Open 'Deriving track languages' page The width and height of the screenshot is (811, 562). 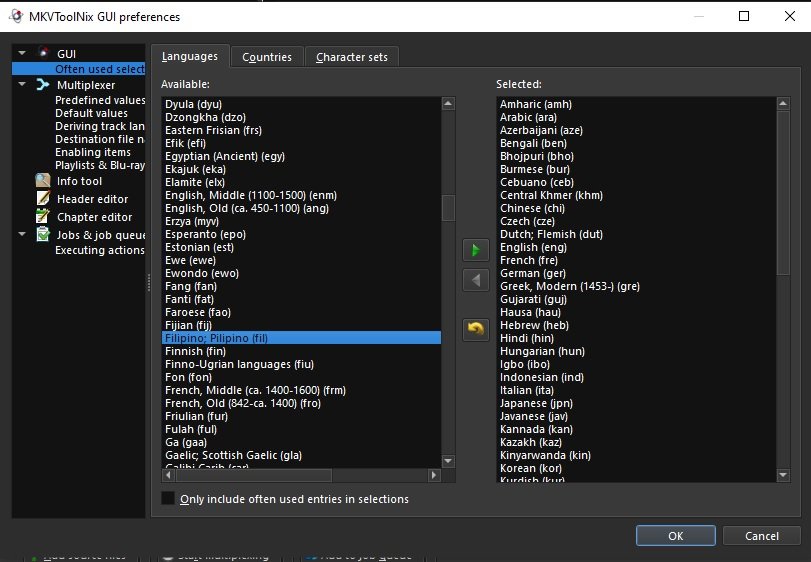point(100,126)
